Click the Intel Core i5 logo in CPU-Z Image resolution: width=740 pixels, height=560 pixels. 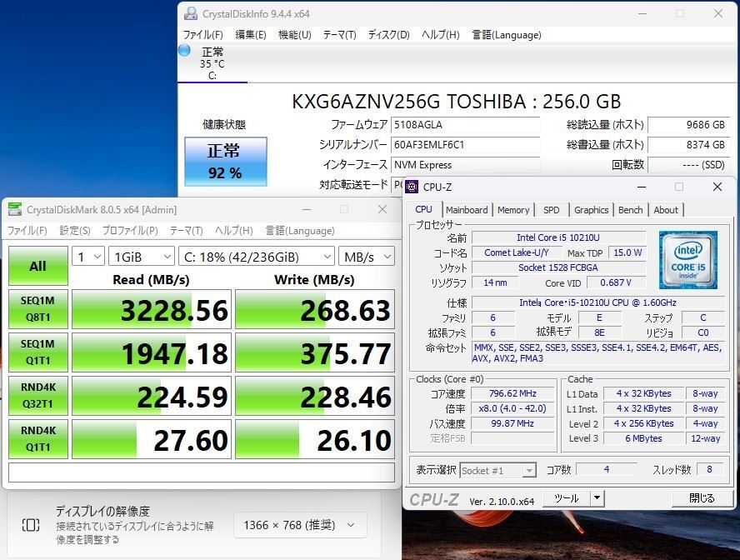click(688, 259)
